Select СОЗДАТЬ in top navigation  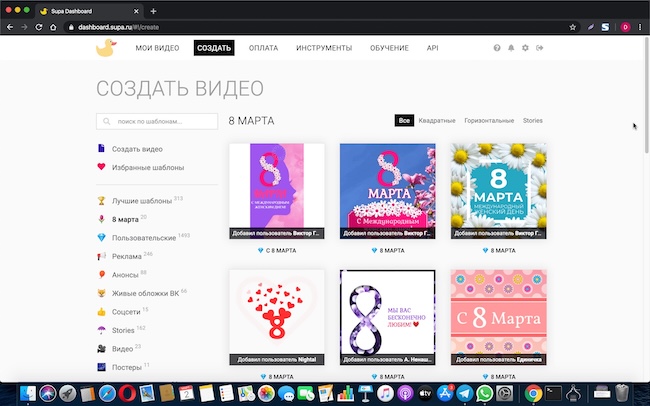point(214,48)
